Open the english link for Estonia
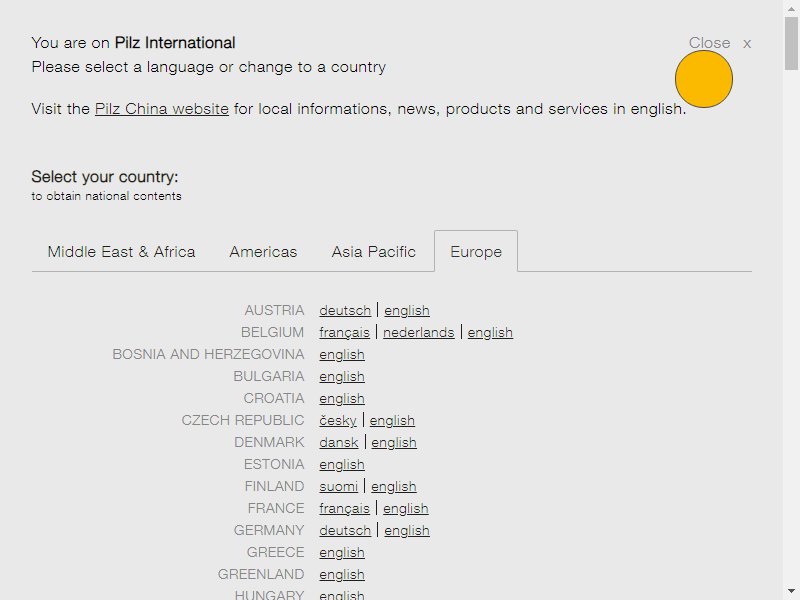 coord(342,464)
